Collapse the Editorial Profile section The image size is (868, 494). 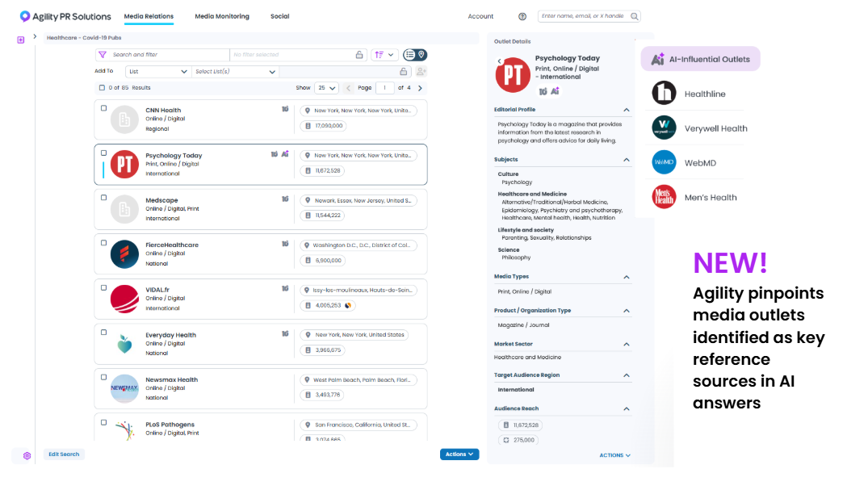click(627, 110)
